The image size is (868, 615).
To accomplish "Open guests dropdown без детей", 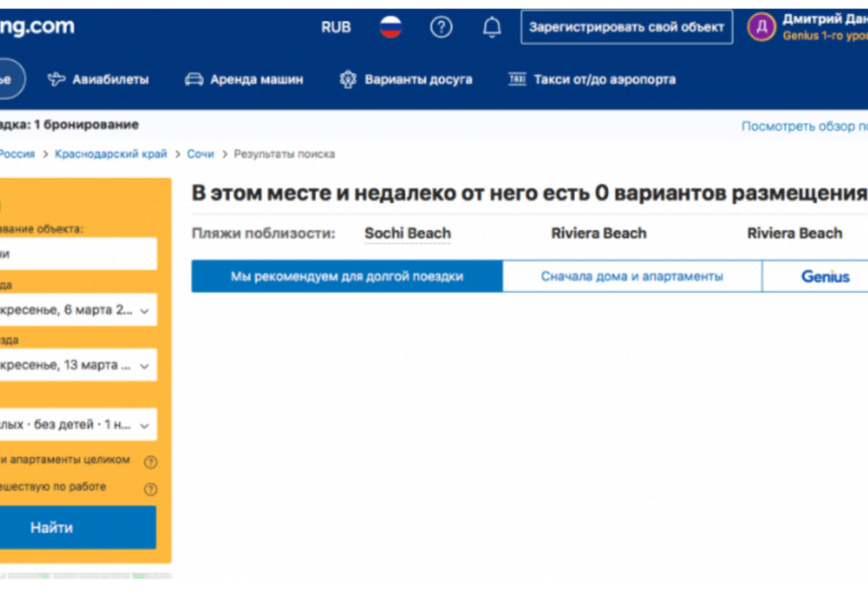I will tap(77, 425).
